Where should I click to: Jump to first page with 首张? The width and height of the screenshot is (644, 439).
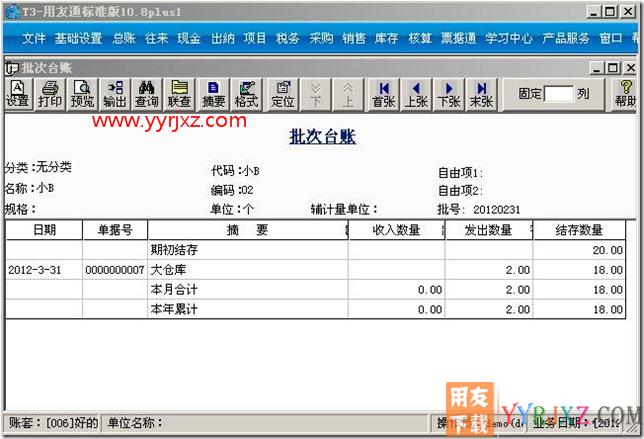click(x=384, y=94)
